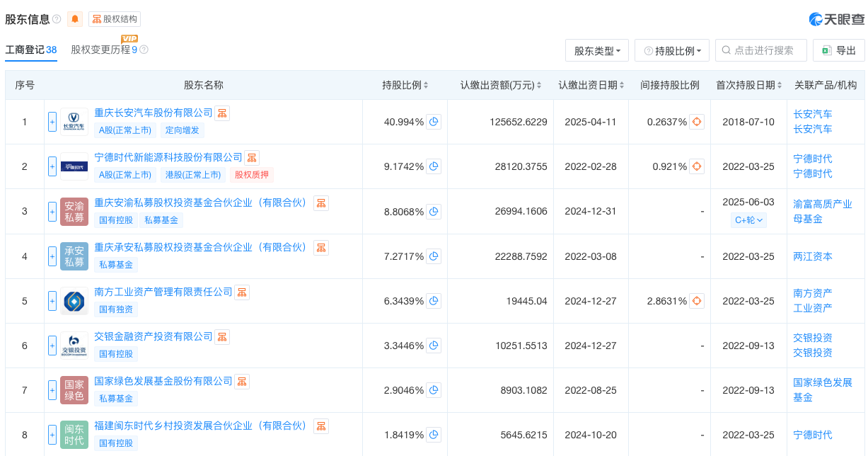
Task: Click the 股权质押 red tag
Action: click(x=253, y=175)
